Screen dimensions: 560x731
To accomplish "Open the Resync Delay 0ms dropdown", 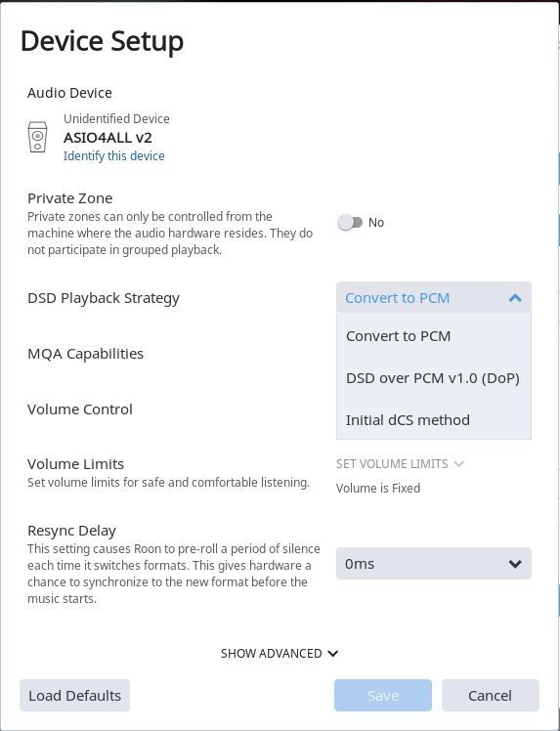I will point(434,564).
